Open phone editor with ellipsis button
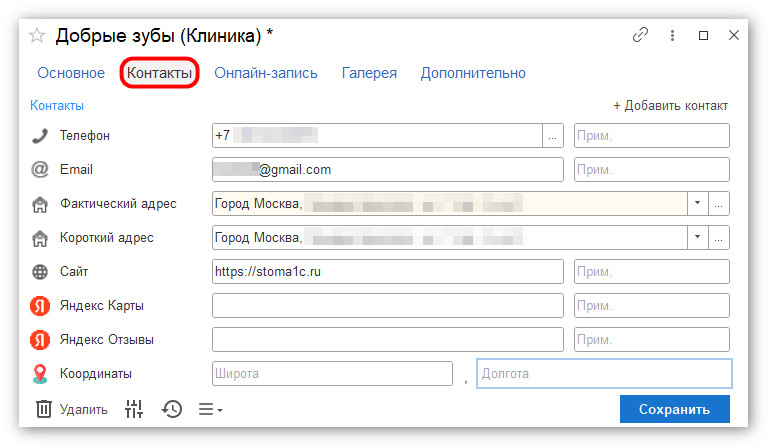The width and height of the screenshot is (768, 447). click(552, 136)
